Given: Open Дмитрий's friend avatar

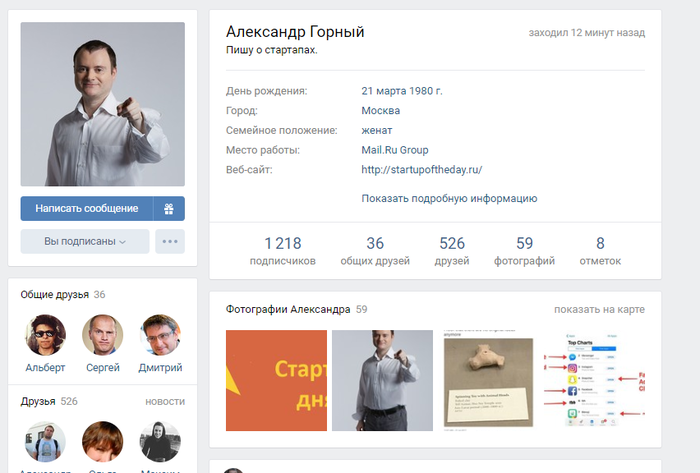Looking at the screenshot, I should pos(160,336).
